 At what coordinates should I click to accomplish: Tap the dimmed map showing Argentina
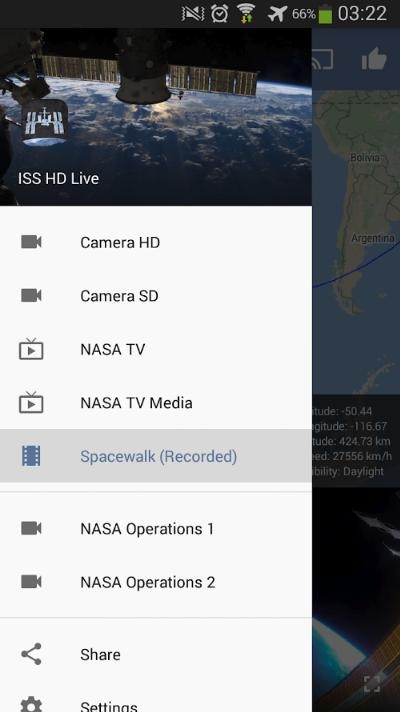(356, 242)
